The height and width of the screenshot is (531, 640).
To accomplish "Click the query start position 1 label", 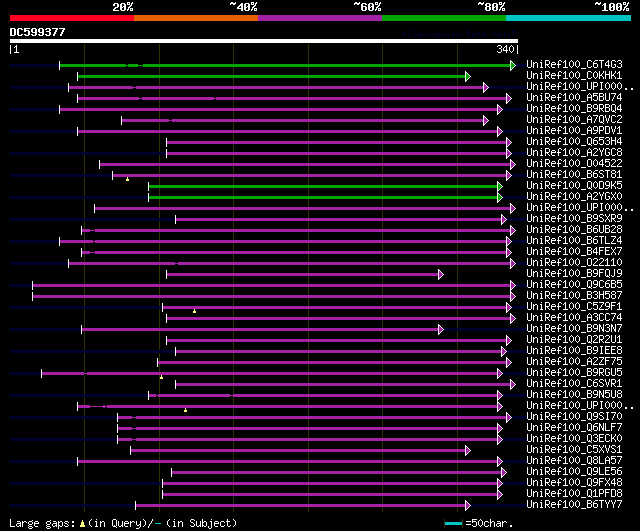I will tap(16, 49).
